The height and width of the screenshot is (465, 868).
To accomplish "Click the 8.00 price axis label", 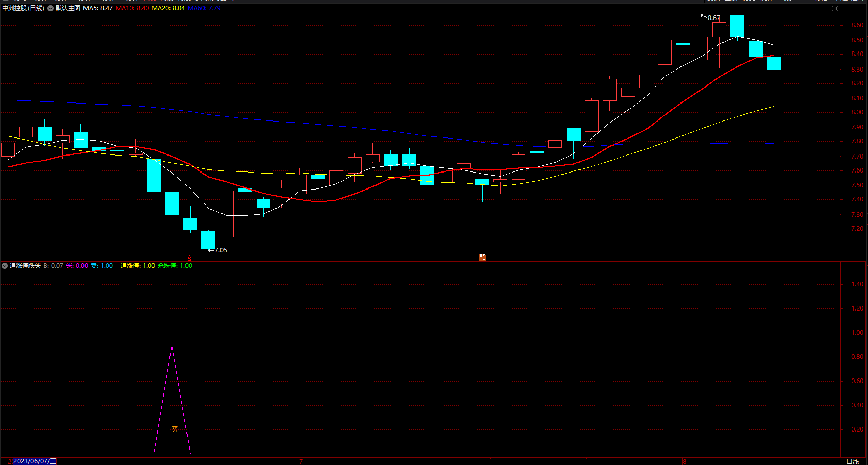I will click(x=857, y=112).
